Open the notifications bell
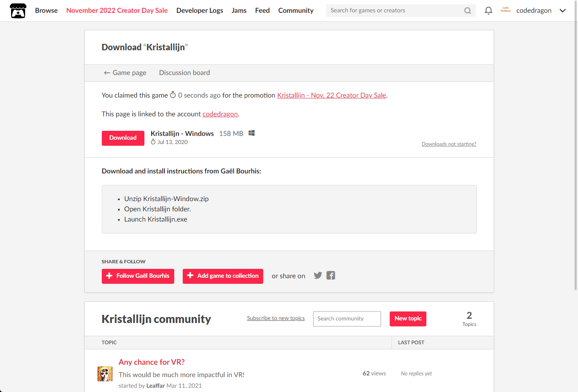 coord(489,11)
